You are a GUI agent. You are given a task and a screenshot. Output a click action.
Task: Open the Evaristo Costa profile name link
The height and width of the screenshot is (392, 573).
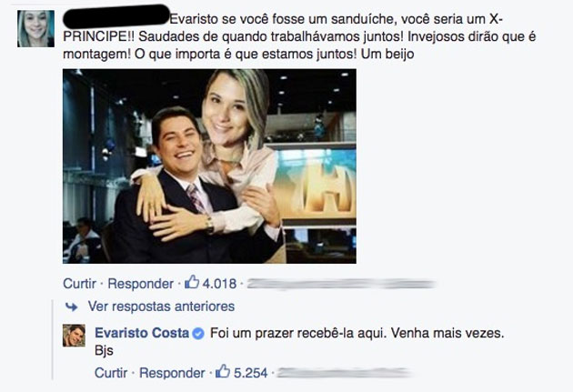[142, 333]
